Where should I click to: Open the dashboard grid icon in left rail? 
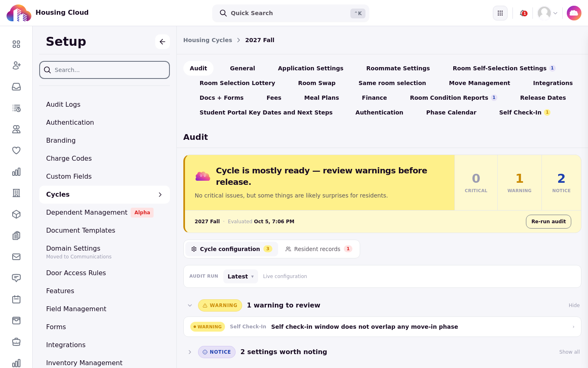[16, 44]
